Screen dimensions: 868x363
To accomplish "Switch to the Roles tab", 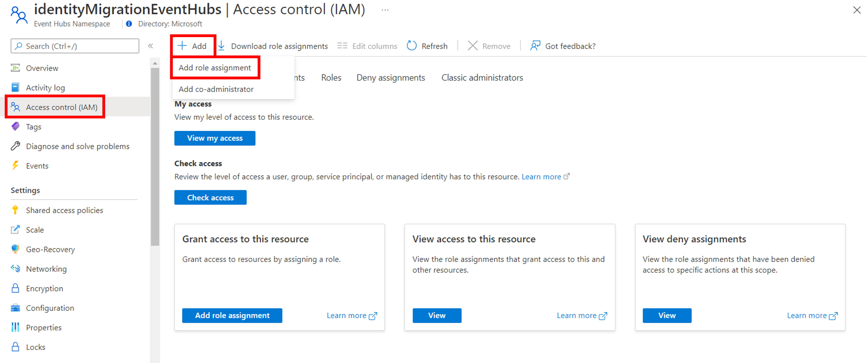I will [331, 78].
